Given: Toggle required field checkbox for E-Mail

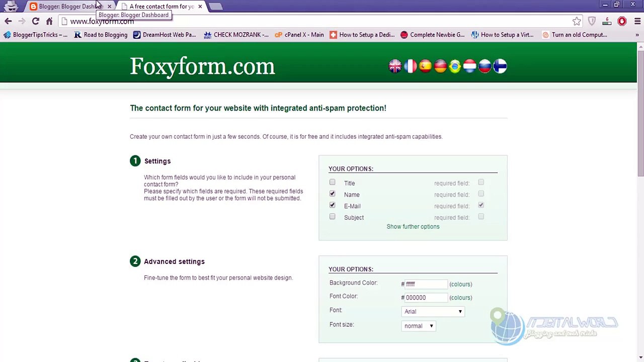Looking at the screenshot, I should pos(481,205).
